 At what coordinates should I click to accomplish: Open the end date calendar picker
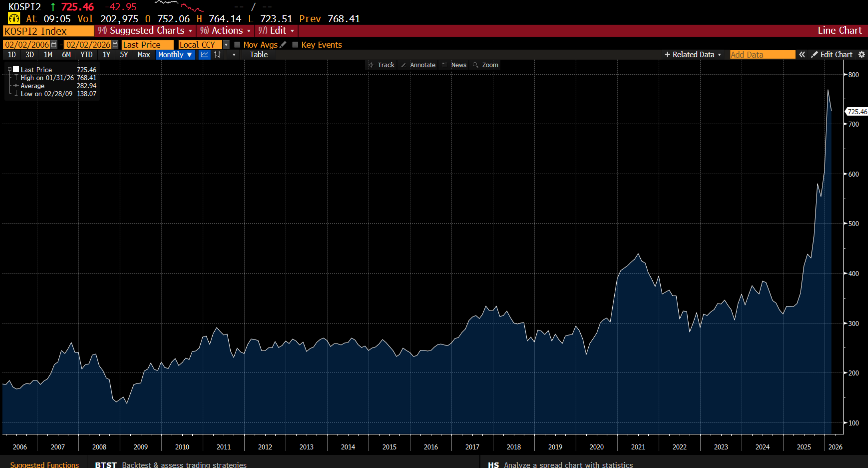click(x=115, y=45)
